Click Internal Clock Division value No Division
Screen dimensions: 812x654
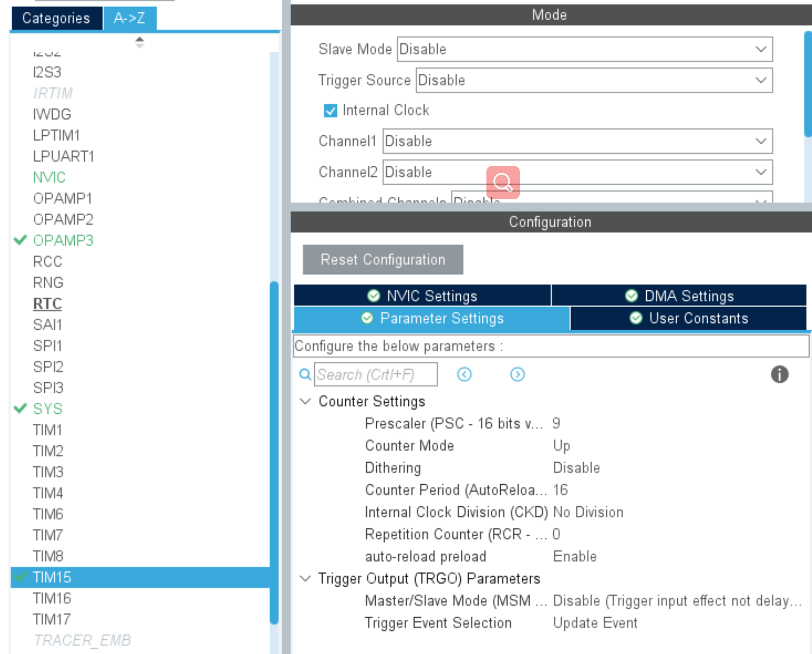(x=588, y=512)
